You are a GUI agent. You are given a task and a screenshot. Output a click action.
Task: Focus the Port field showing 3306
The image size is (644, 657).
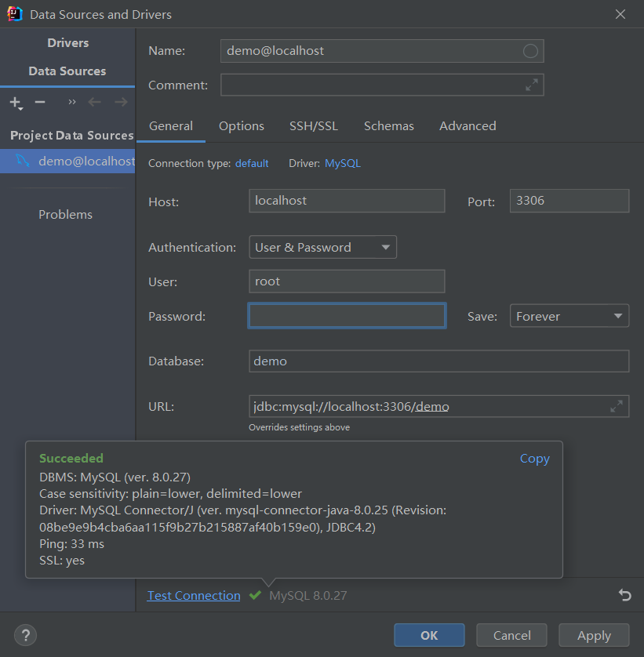tap(569, 201)
